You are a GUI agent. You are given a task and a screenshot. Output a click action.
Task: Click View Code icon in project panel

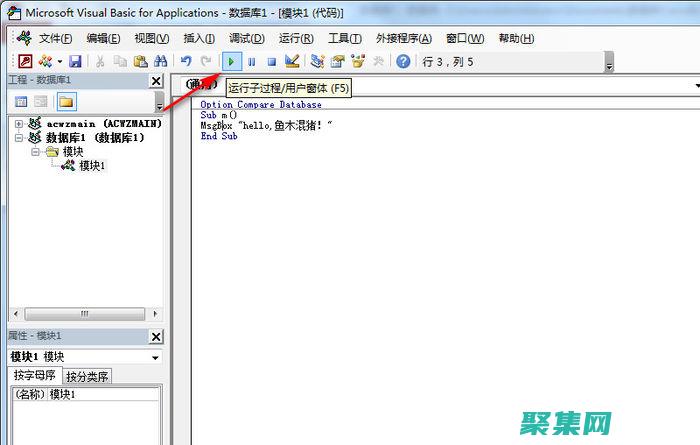[21, 101]
